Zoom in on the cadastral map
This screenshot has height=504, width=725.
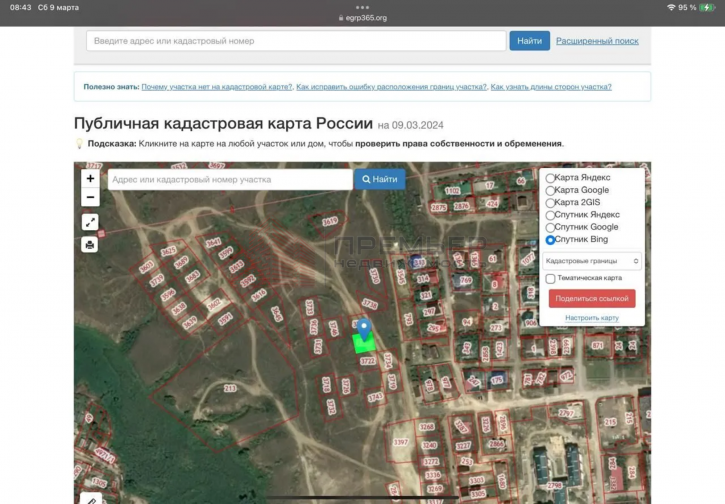(x=90, y=178)
